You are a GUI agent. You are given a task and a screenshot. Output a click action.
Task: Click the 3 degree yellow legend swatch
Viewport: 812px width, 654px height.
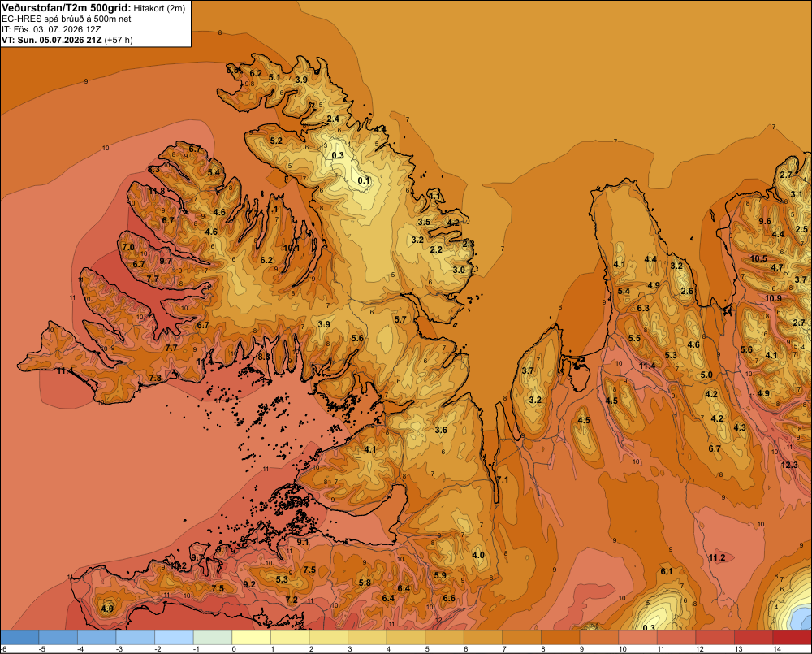[x=367, y=638]
